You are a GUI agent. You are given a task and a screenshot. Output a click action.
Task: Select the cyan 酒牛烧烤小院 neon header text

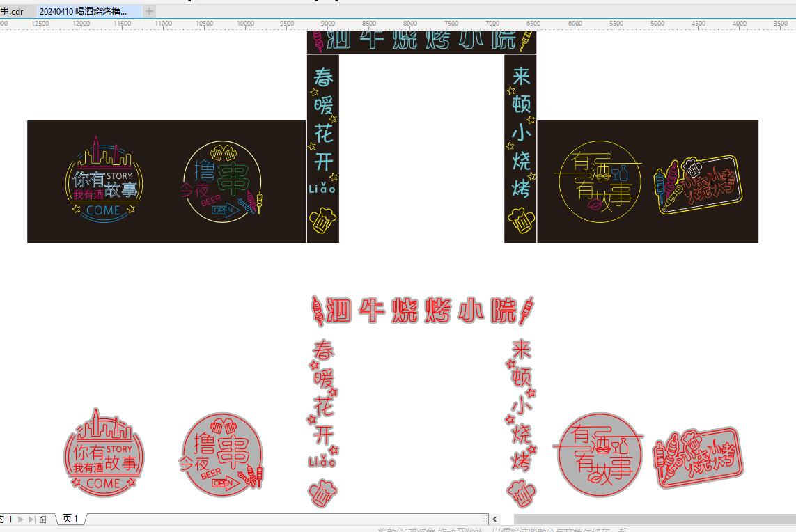click(421, 40)
